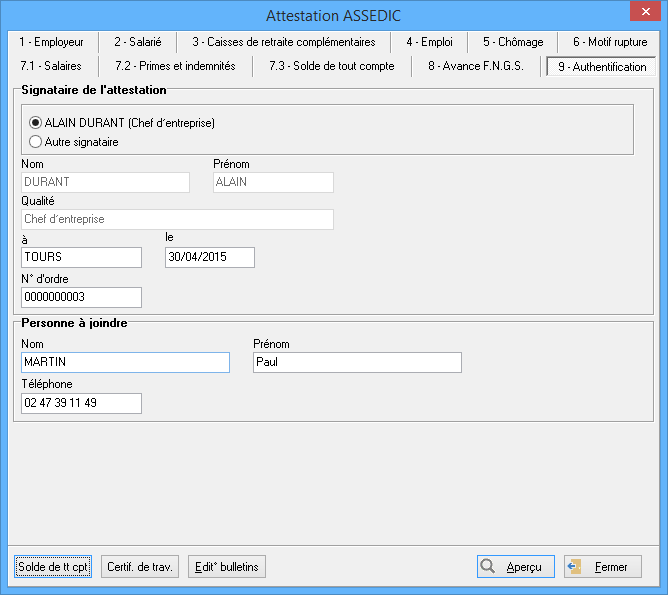This screenshot has width=668, height=595.
Task: Click the door icon on Fermer button
Action: (575, 566)
